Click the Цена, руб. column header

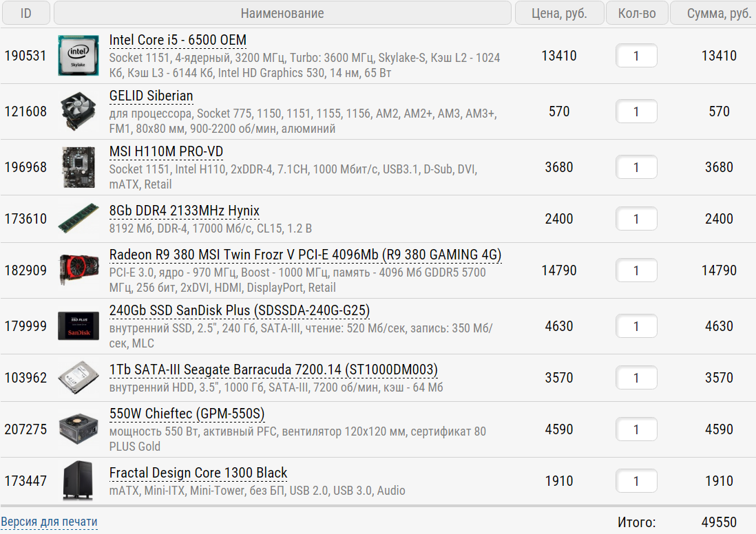[559, 13]
